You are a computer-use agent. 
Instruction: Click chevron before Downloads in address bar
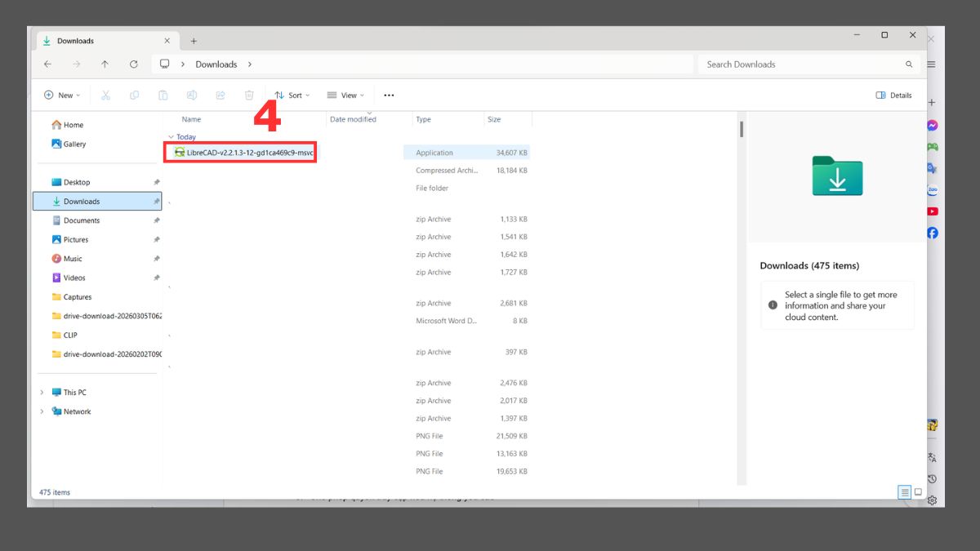[183, 64]
